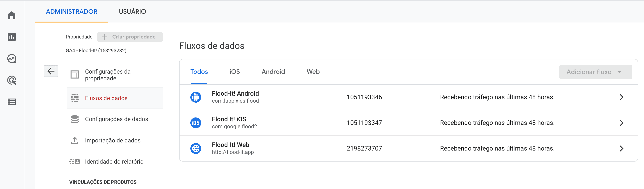Viewport: 644px width, 189px height.
Task: Open the Adicionar fluxo dropdown
Action: [595, 72]
